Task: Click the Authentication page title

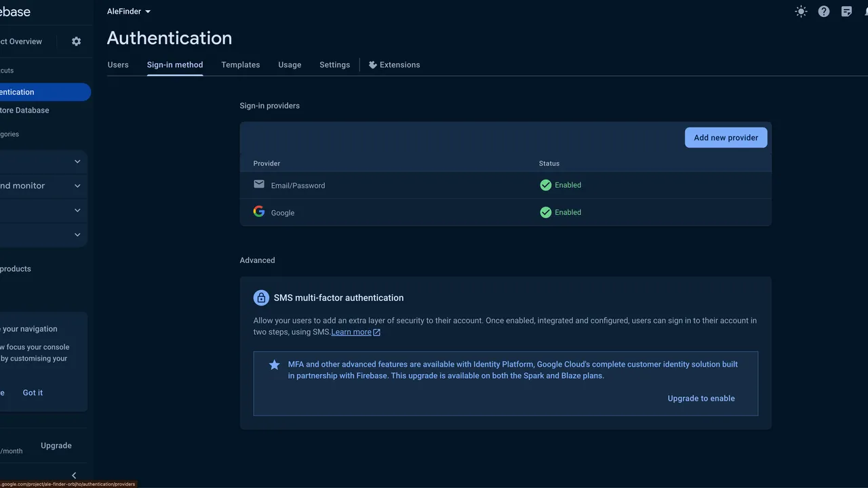Action: 170,38
